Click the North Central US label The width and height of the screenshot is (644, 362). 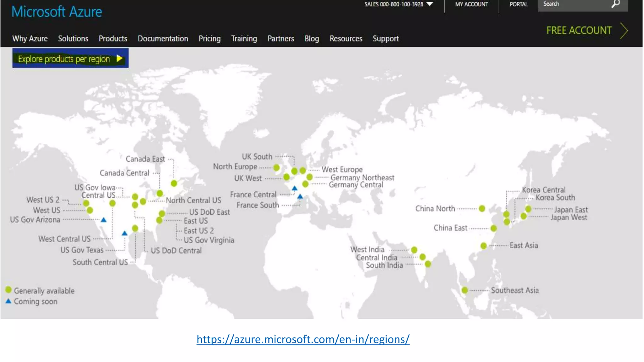coord(193,200)
